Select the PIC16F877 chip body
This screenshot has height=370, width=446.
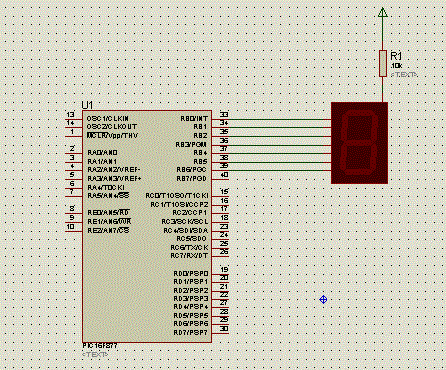click(x=147, y=226)
